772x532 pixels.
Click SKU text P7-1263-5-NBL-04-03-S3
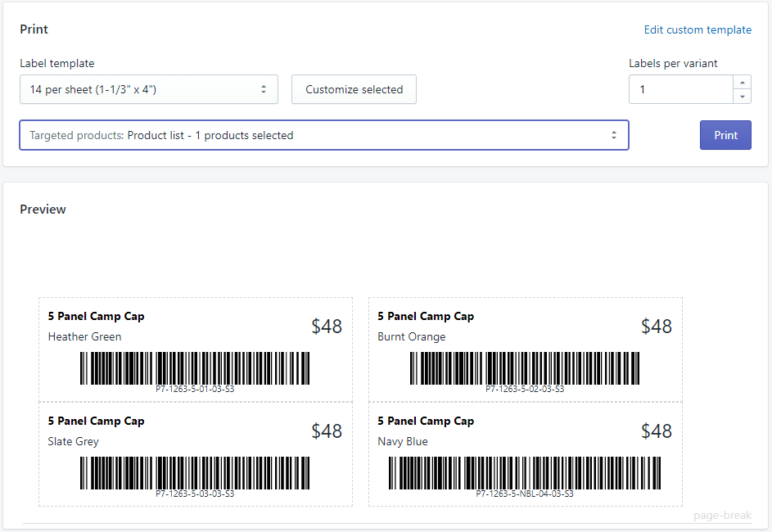click(525, 494)
